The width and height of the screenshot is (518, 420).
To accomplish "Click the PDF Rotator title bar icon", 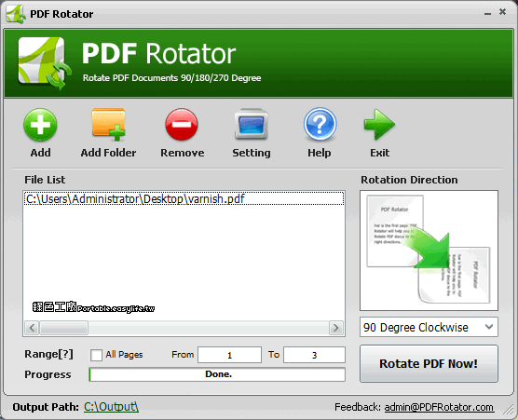I will (16, 14).
